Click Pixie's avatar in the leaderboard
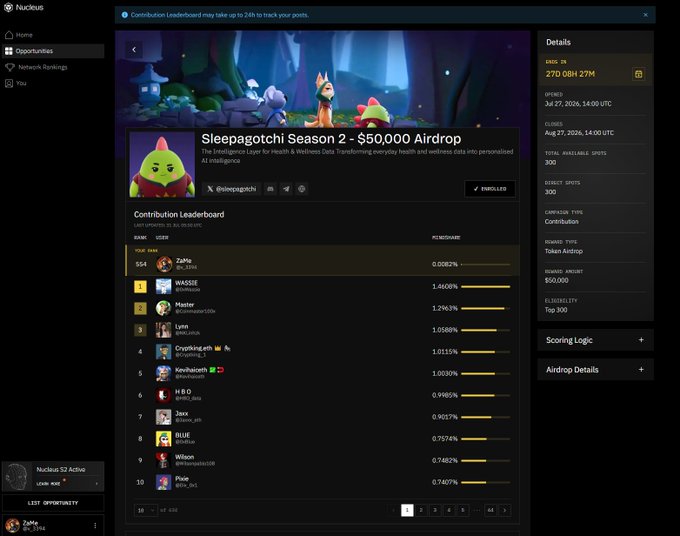 (163, 482)
